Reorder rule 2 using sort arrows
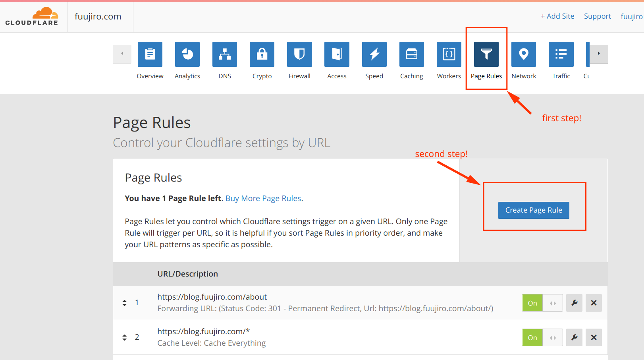Viewport: 644px width, 360px height. 125,337
